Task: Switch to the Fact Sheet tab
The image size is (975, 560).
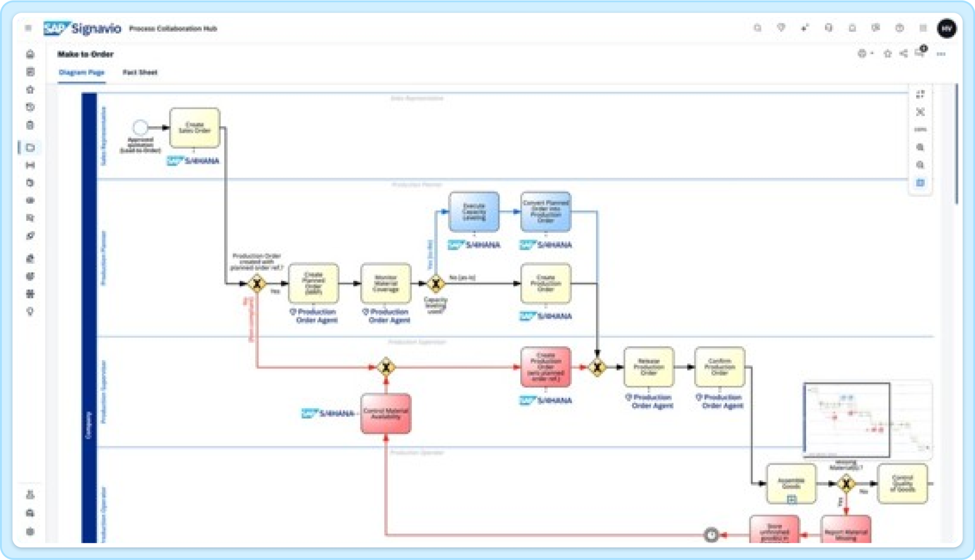Action: [x=140, y=72]
